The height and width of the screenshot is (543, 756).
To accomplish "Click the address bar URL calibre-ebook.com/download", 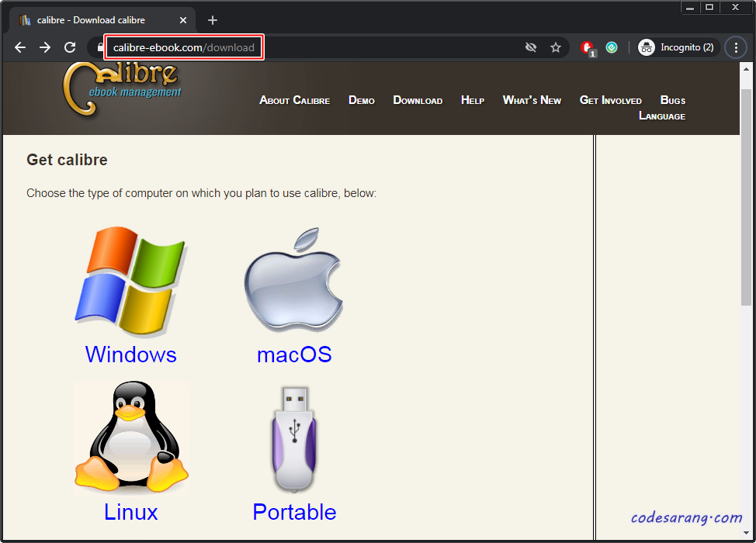I will (184, 47).
